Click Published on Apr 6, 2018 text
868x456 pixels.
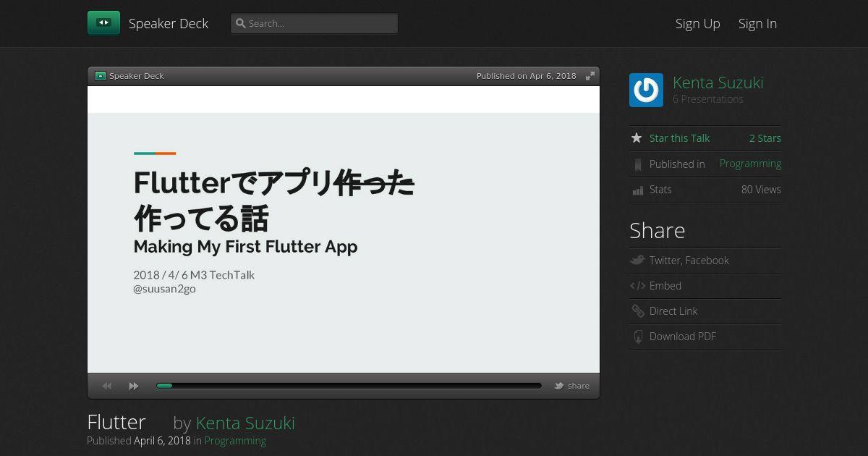527,76
